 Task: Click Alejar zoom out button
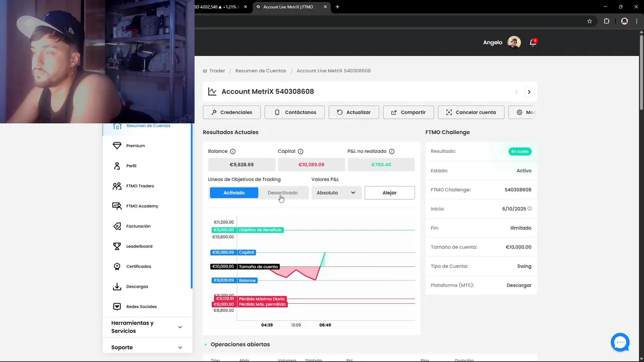[x=389, y=193]
